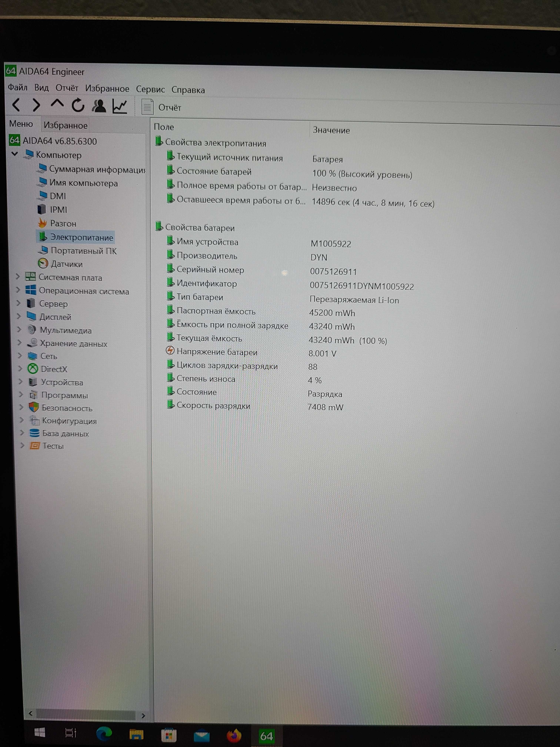Open the Сервис menu
This screenshot has height=747, width=560.
coord(150,89)
